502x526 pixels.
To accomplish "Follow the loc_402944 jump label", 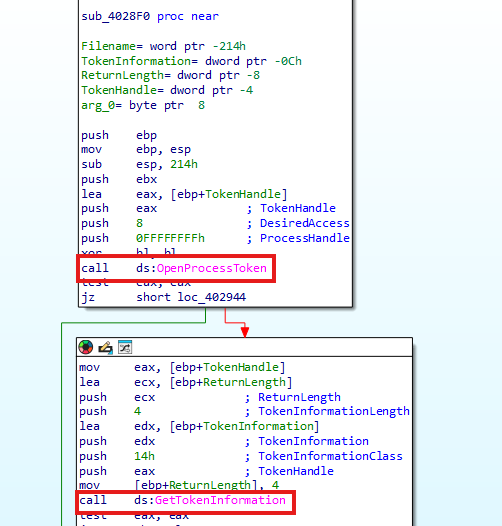I will (x=212, y=297).
